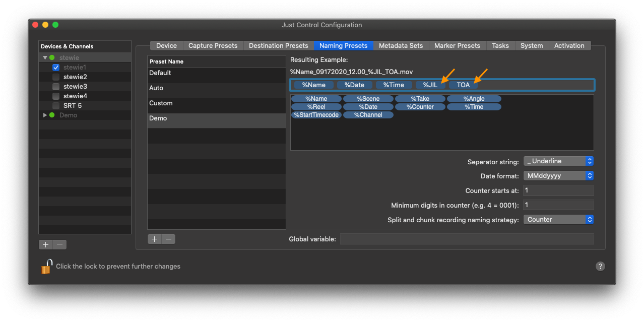Click the %Name token in the active naming field
644x322 pixels.
tap(314, 85)
